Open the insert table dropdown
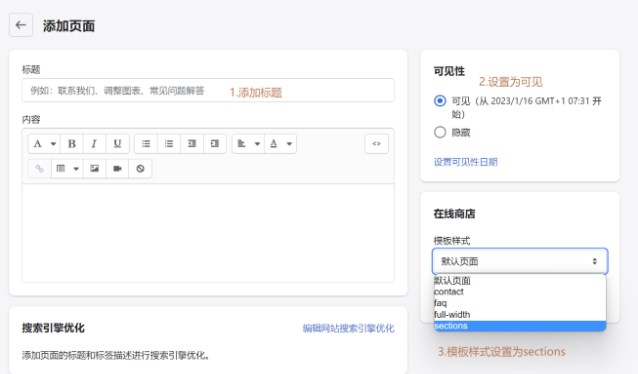Screen dimensions: 638x374 67,168
